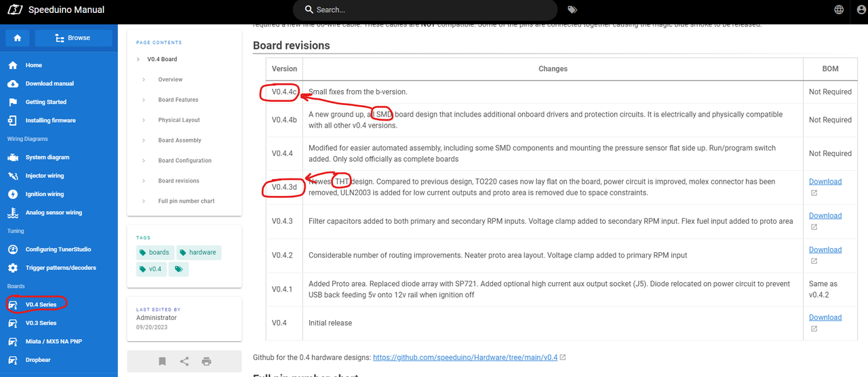Open V0.3 Series sidebar entry
This screenshot has height=377, width=868.
pyautogui.click(x=59, y=323)
